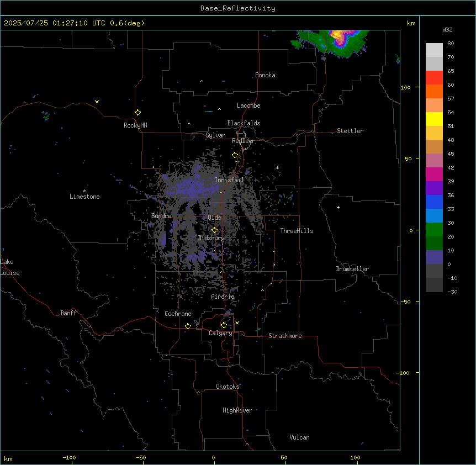Select the red 60-65 dBZ legend swatch

434,78
